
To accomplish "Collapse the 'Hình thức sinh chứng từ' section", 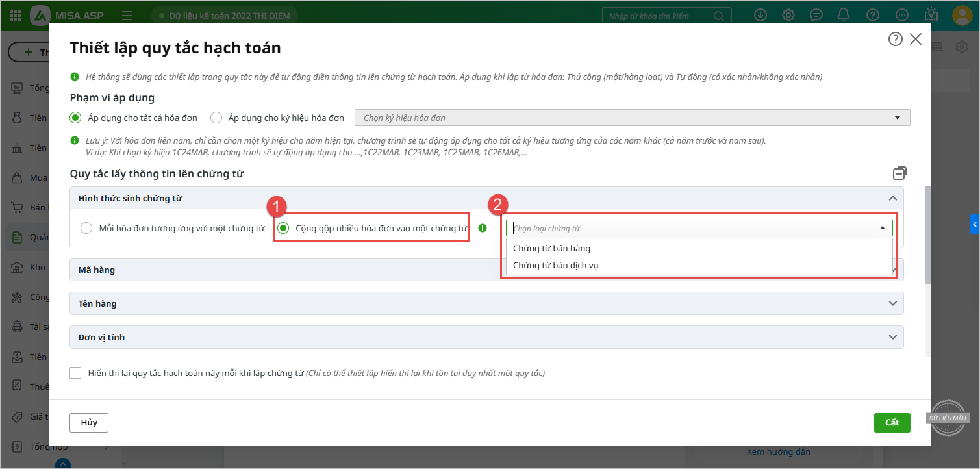I will pyautogui.click(x=893, y=198).
